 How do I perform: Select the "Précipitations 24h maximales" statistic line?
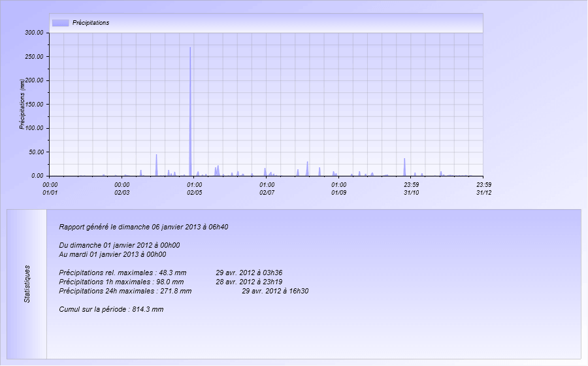click(x=125, y=291)
